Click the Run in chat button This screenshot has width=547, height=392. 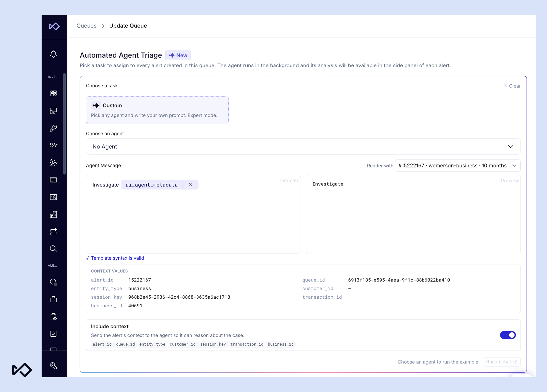click(501, 362)
